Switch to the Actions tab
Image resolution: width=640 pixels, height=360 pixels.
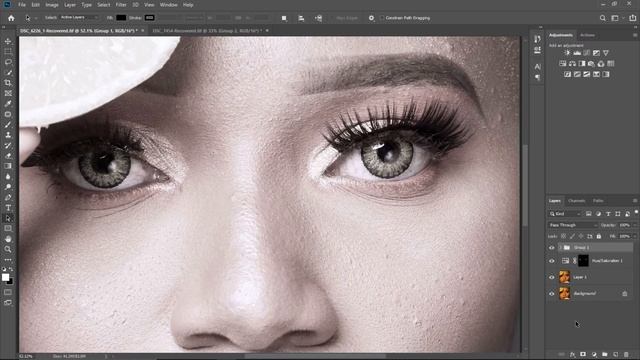587,35
